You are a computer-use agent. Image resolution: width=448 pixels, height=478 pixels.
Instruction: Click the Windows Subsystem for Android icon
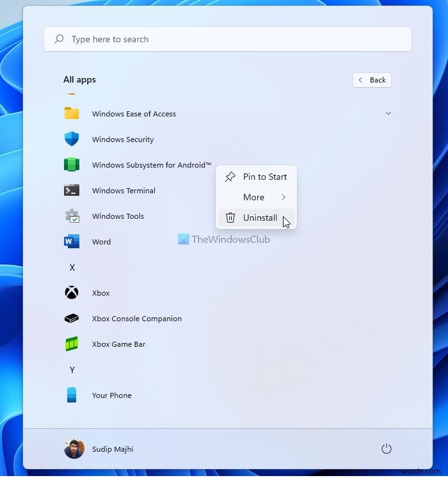pyautogui.click(x=72, y=164)
